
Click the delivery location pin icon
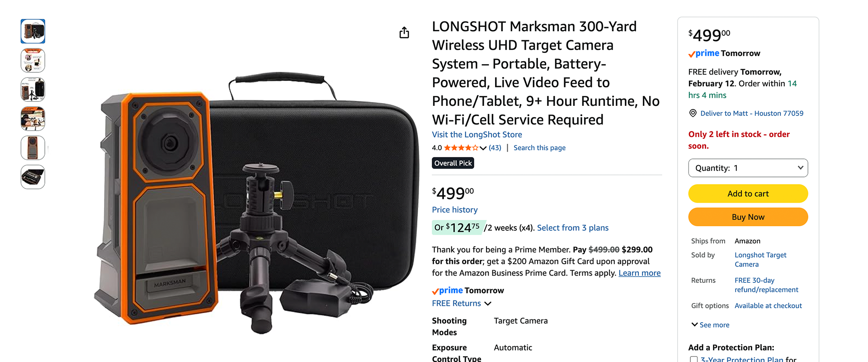pos(693,113)
